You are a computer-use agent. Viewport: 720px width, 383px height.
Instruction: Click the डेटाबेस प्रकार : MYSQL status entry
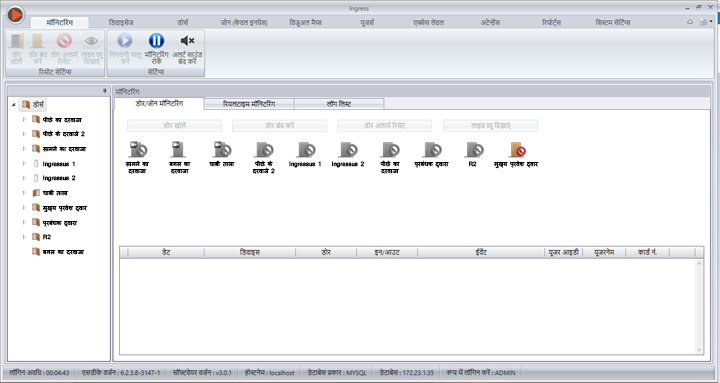[x=337, y=373]
